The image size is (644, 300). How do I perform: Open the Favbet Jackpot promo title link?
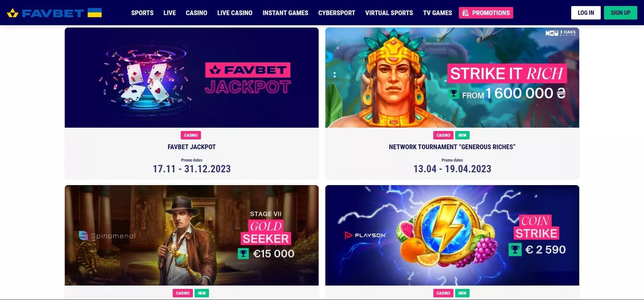(192, 147)
